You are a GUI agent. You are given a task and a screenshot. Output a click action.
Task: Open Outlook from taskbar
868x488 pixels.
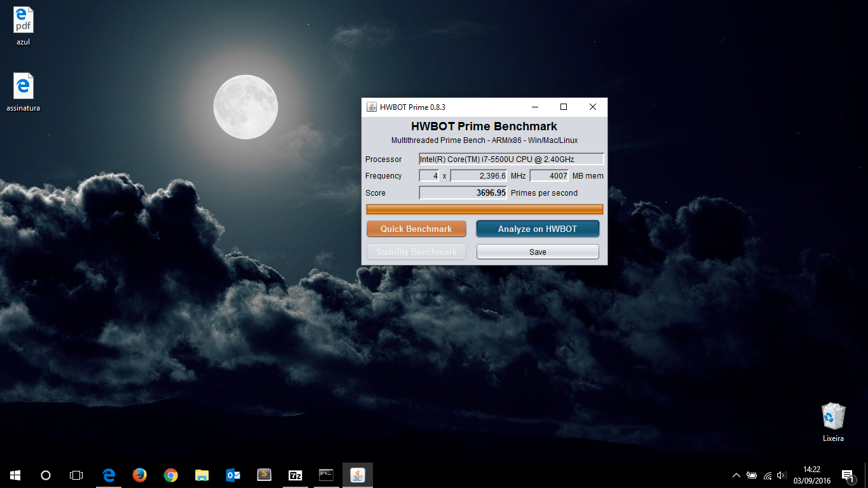tap(233, 475)
